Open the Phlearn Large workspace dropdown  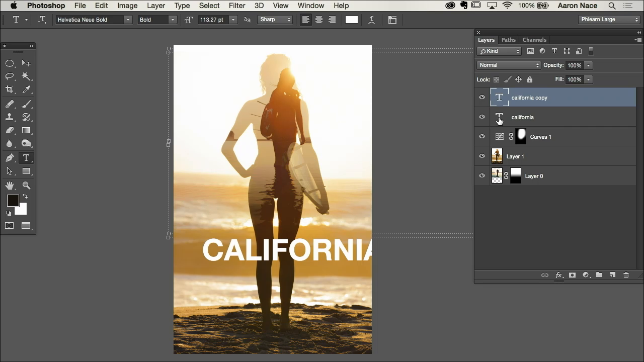coord(609,20)
